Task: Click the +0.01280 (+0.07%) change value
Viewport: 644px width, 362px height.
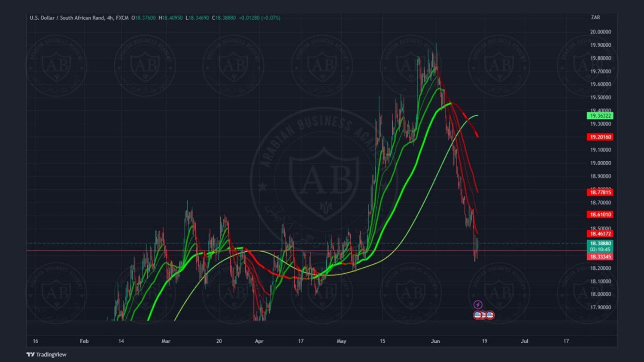Action: tap(259, 18)
